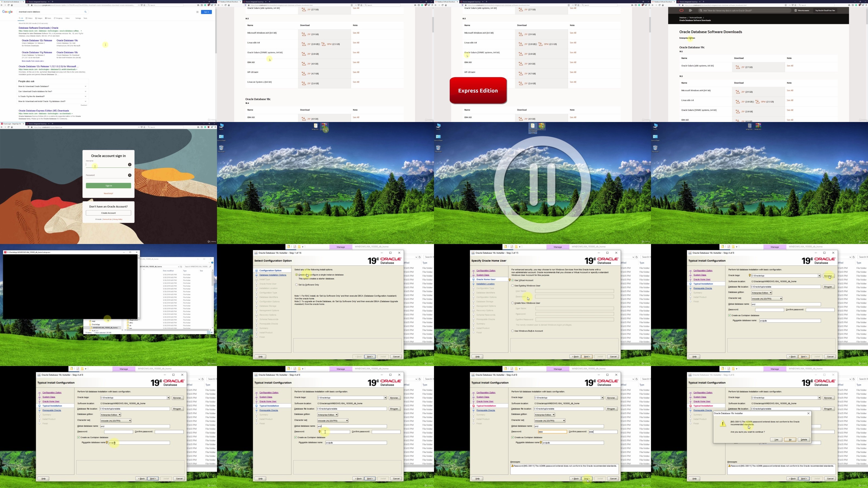Switch to the Google News tab
868x488 pixels.
point(48,18)
